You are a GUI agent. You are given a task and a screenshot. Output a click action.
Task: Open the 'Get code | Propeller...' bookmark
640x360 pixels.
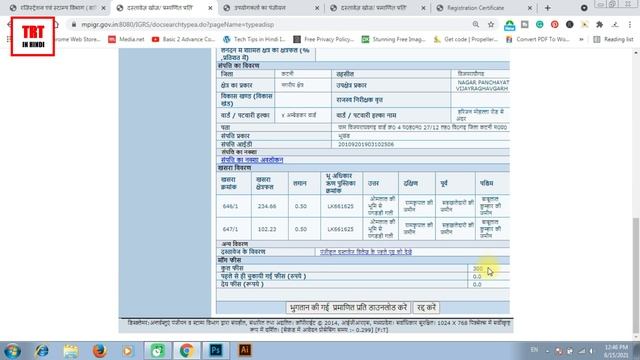click(466, 39)
